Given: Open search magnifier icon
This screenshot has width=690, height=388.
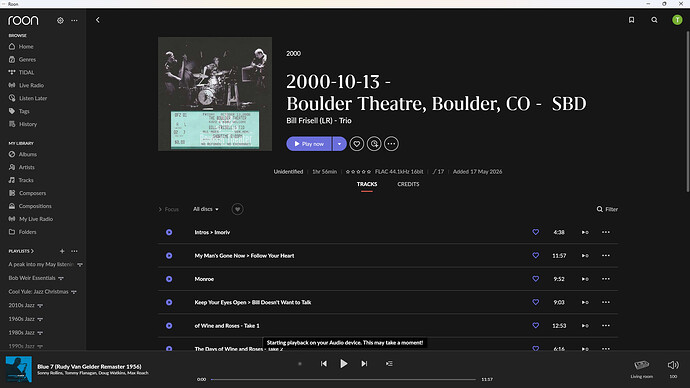Looking at the screenshot, I should pyautogui.click(x=654, y=20).
